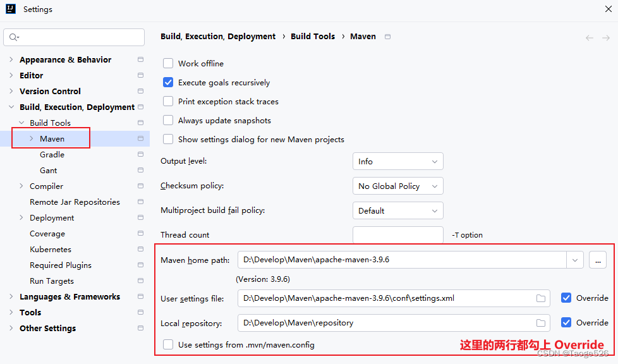Click the project-level icon beside Build Tools row

(x=140, y=123)
